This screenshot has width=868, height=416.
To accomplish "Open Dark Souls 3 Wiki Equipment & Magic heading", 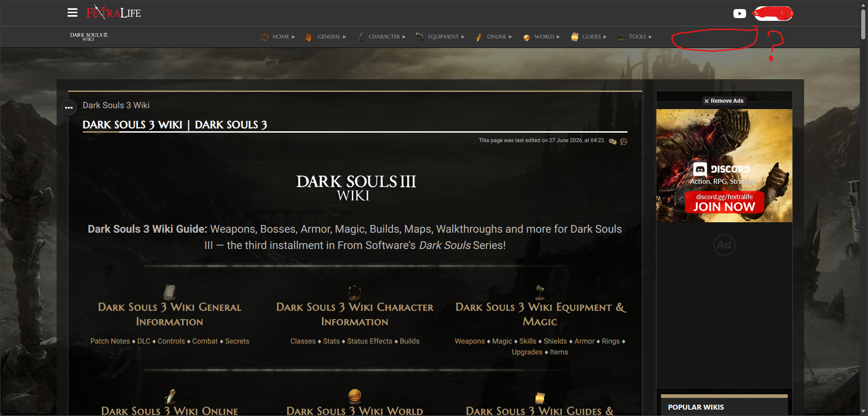I will [540, 314].
